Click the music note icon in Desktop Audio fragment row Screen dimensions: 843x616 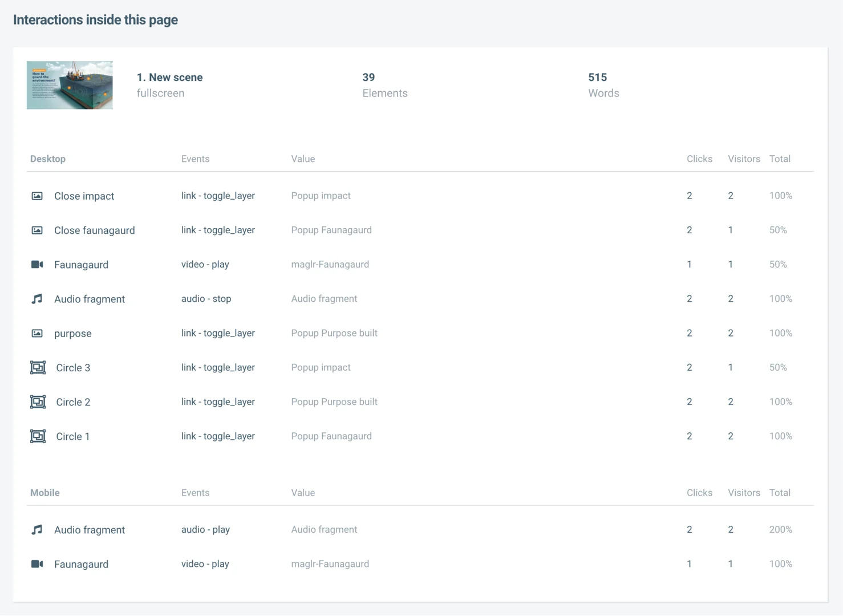(37, 299)
